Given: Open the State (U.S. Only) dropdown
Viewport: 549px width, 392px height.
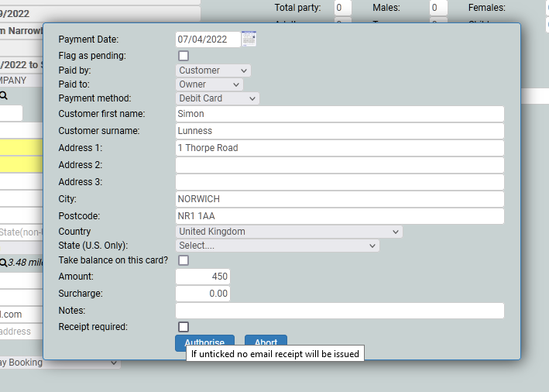Looking at the screenshot, I should (277, 246).
